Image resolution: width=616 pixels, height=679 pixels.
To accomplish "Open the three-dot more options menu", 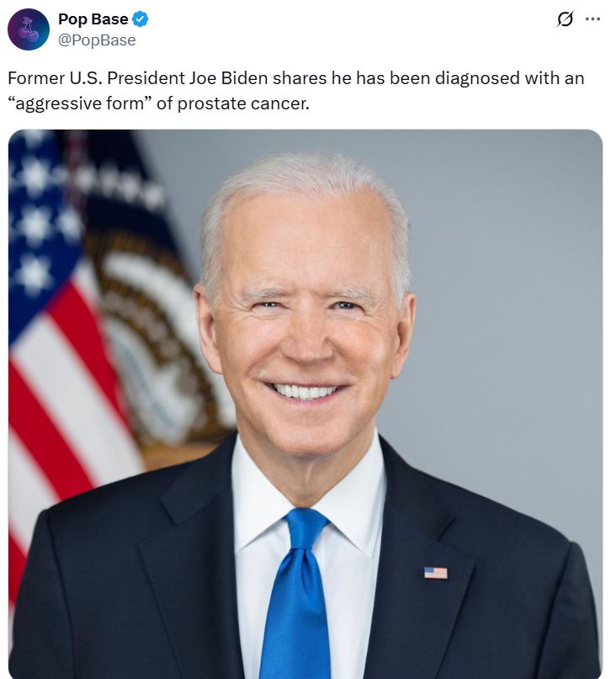I will pyautogui.click(x=592, y=19).
